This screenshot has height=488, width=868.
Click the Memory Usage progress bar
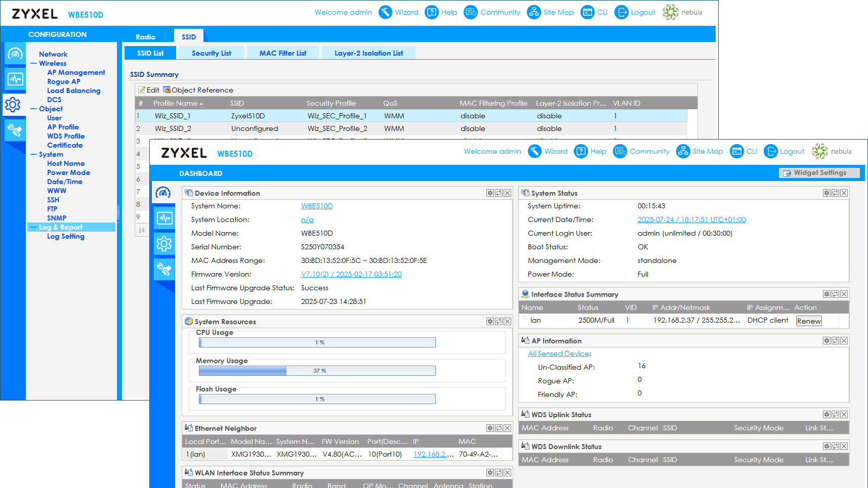click(317, 371)
